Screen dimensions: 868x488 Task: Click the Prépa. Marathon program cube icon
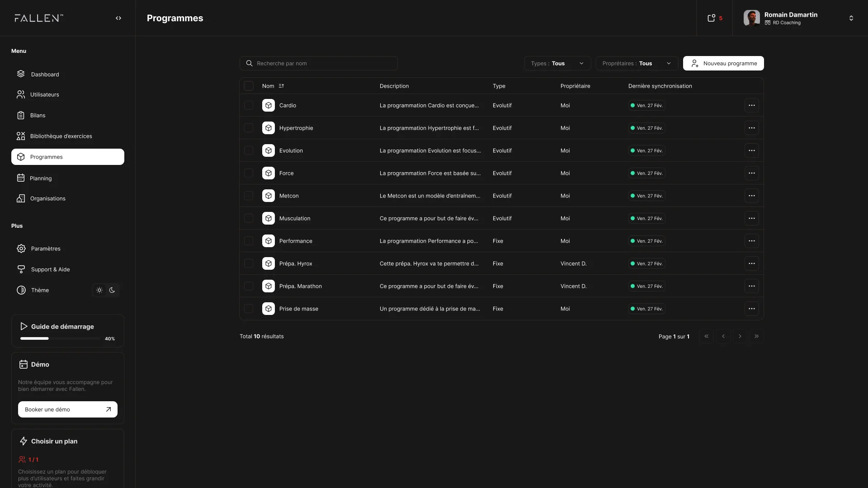[269, 286]
